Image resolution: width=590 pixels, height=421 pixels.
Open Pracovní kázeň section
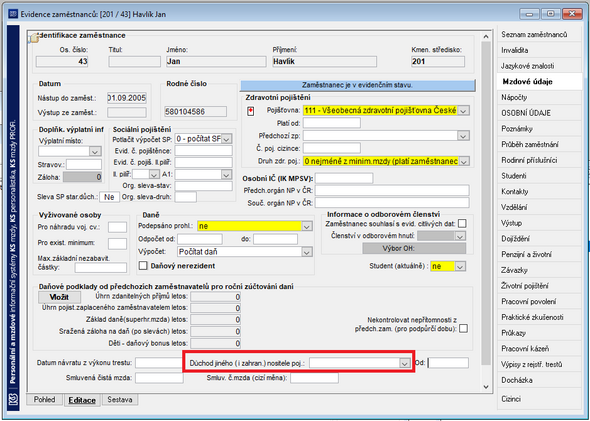pos(539,349)
